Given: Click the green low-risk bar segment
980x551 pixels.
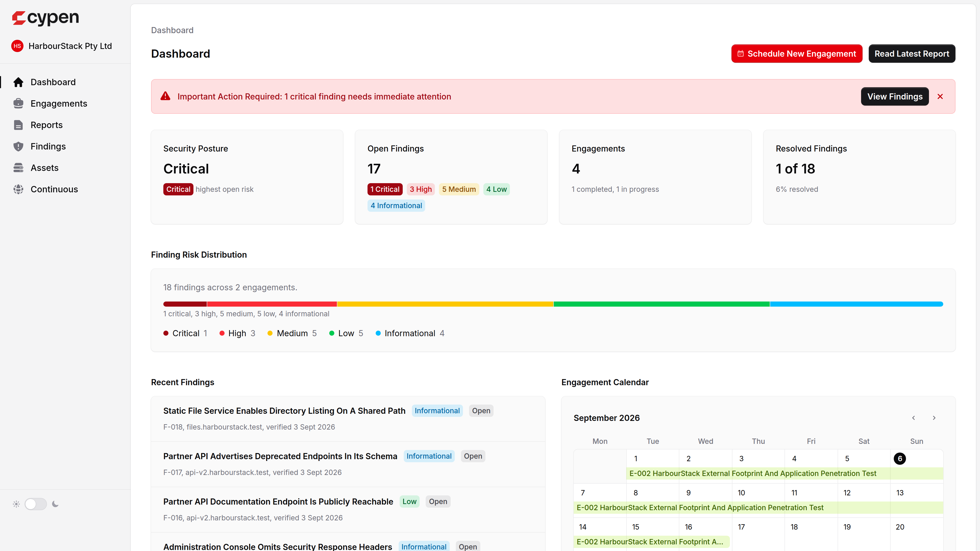Looking at the screenshot, I should pos(661,304).
